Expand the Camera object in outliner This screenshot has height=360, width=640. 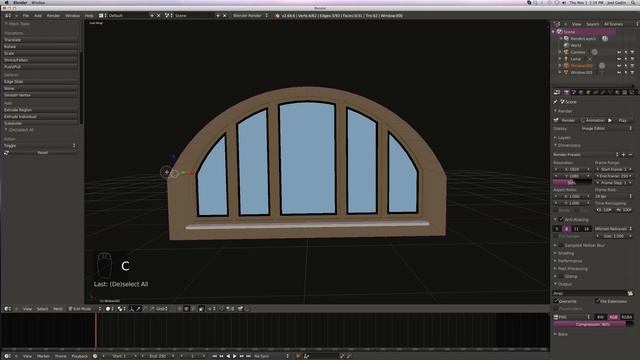point(560,52)
